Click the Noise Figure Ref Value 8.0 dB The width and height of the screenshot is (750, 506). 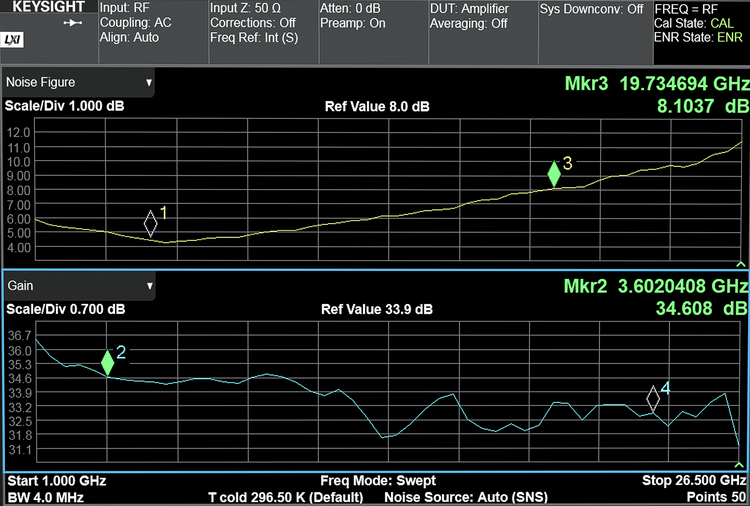coord(377,107)
